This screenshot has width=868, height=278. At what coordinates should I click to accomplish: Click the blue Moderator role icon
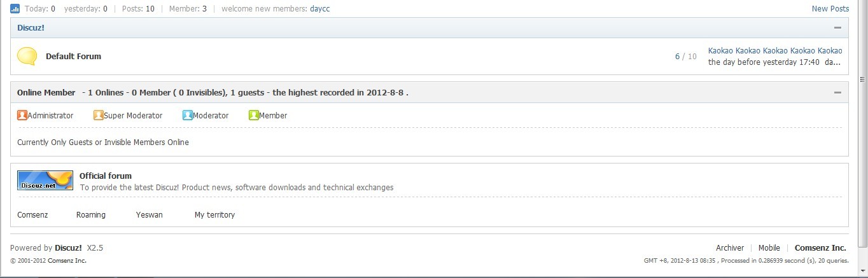point(188,115)
